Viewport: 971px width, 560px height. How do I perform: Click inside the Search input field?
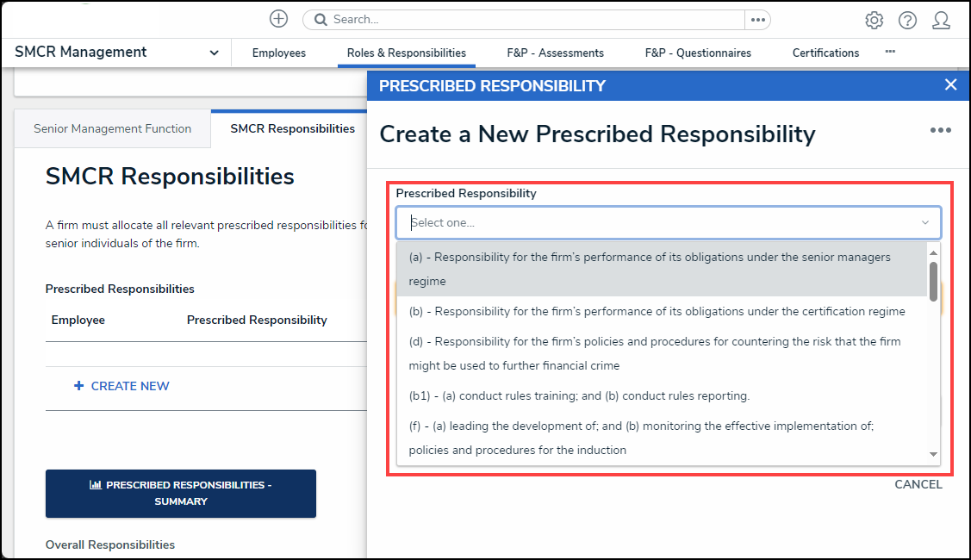474,18
